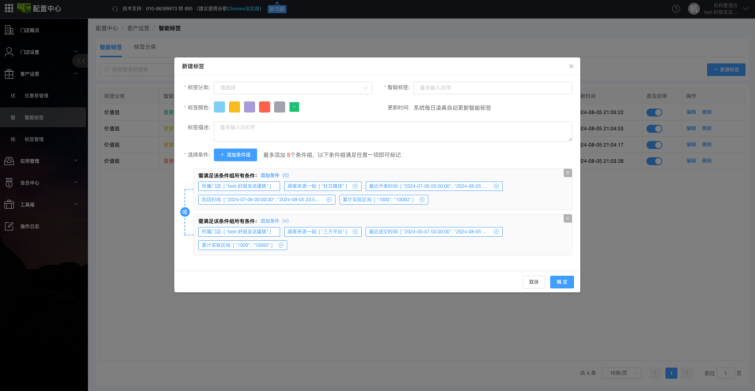
Task: Open the app grid launcher icon
Action: click(x=9, y=8)
